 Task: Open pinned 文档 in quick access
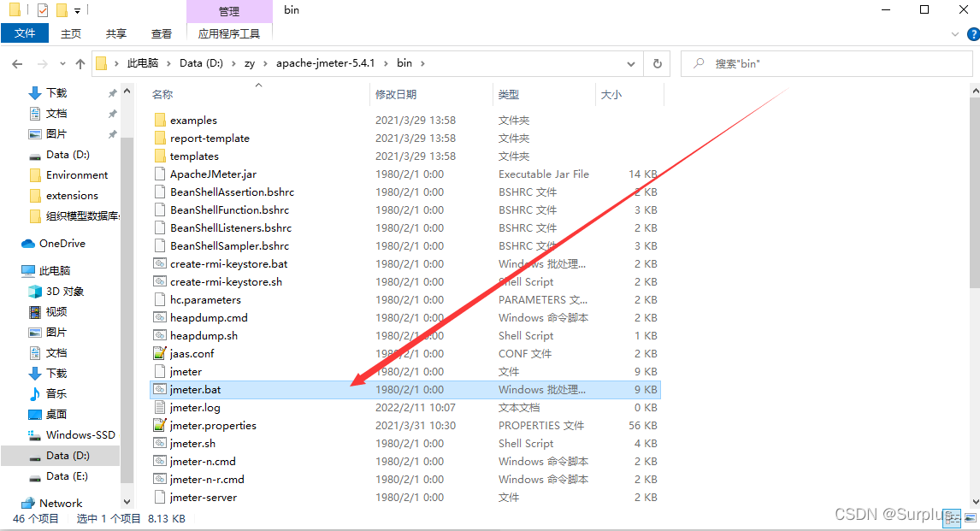(56, 114)
